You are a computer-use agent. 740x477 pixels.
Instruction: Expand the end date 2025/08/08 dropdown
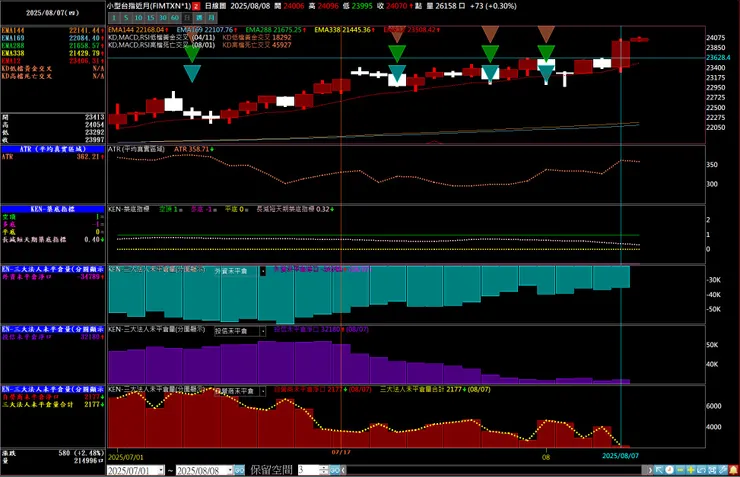(230, 470)
